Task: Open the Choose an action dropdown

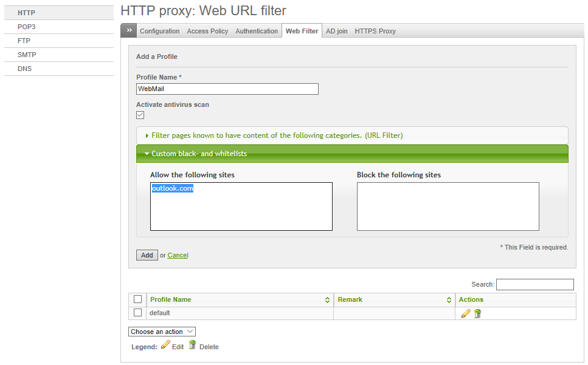Action: [162, 332]
